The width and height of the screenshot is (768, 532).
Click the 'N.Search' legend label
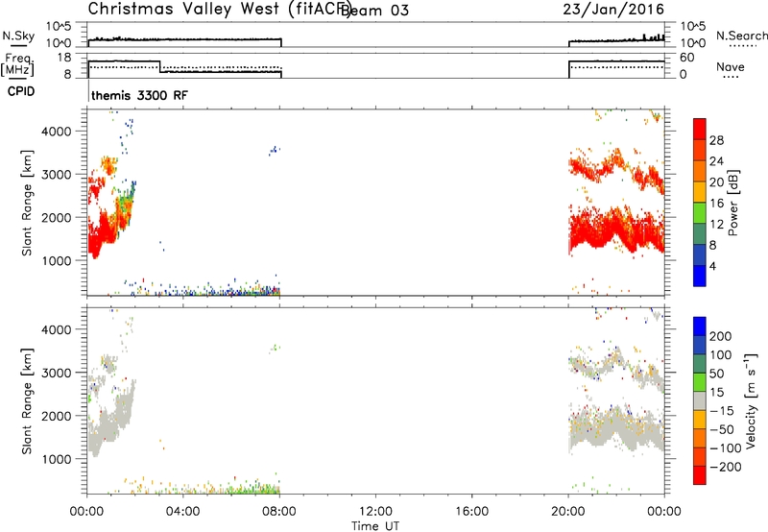[x=741, y=36]
